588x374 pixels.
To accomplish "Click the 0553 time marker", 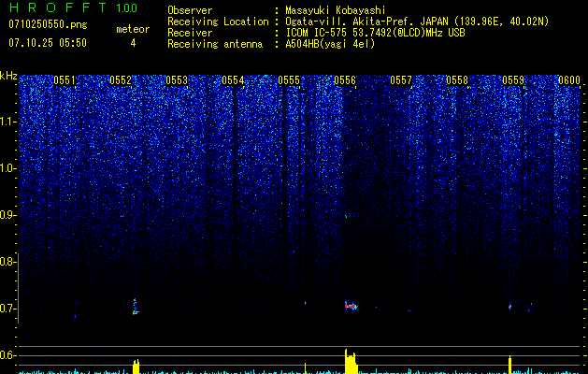I will 177,80.
